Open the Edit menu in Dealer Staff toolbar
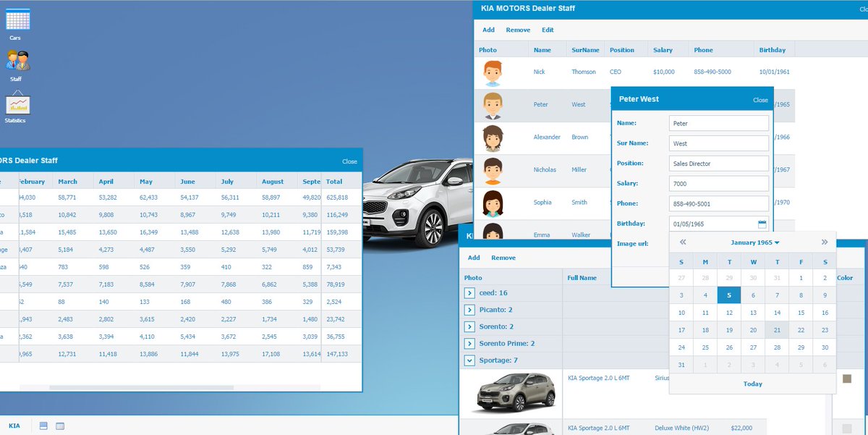868x435 pixels. pos(548,30)
